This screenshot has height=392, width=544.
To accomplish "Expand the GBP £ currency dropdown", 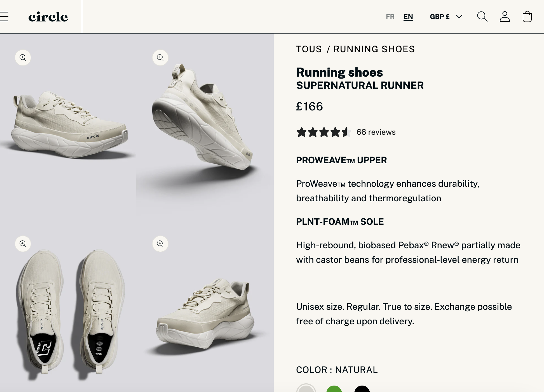I will tap(446, 17).
